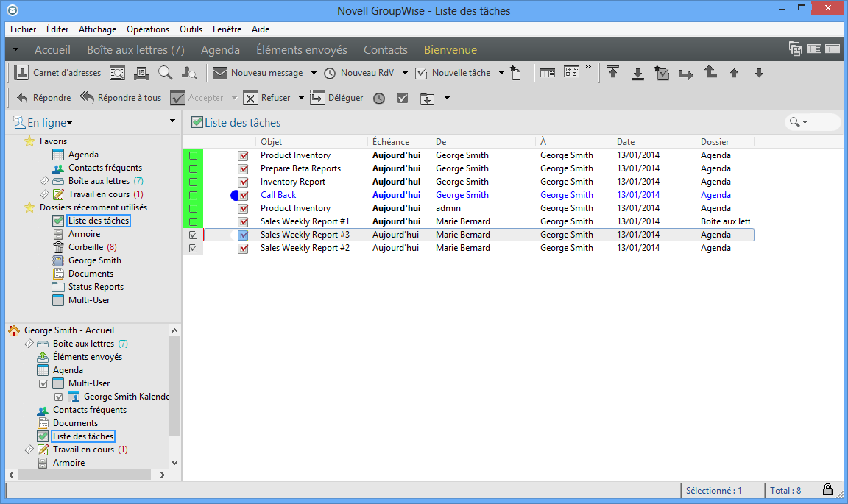848x504 pixels.
Task: Click the move-to-top arrow icon
Action: 612,72
